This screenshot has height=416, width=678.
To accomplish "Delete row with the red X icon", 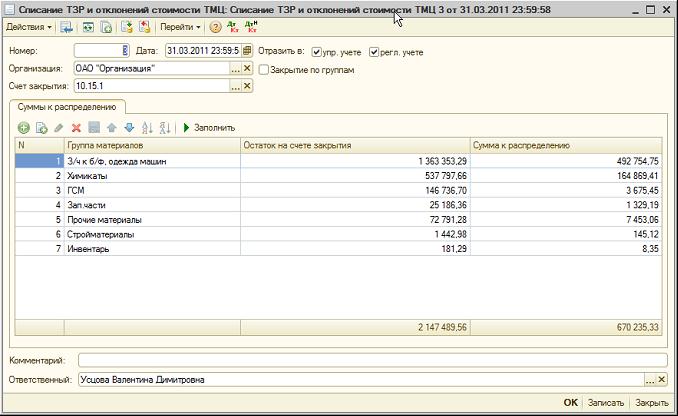I will pyautogui.click(x=77, y=128).
